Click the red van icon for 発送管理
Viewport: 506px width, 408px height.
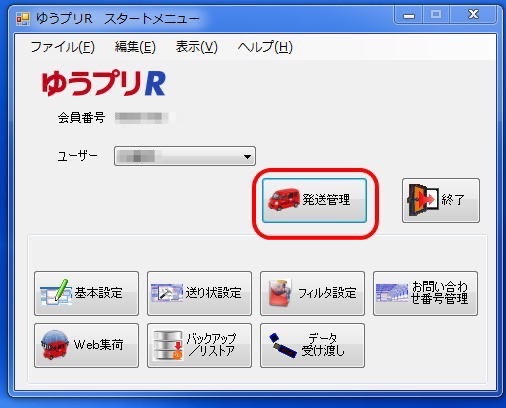[284, 200]
